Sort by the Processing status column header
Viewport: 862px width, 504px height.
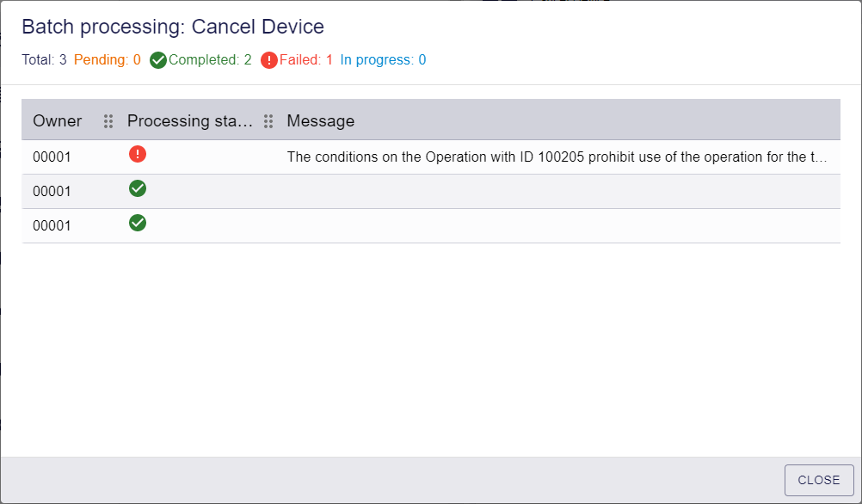189,121
